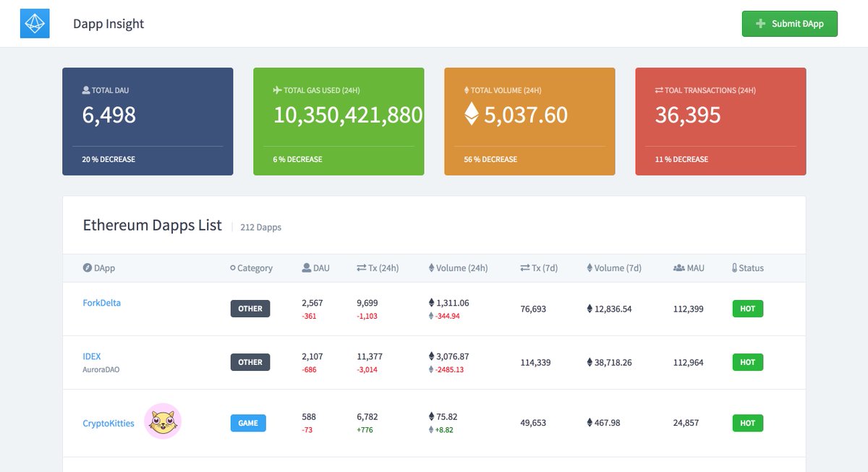Sort by the Category column header

pos(251,267)
